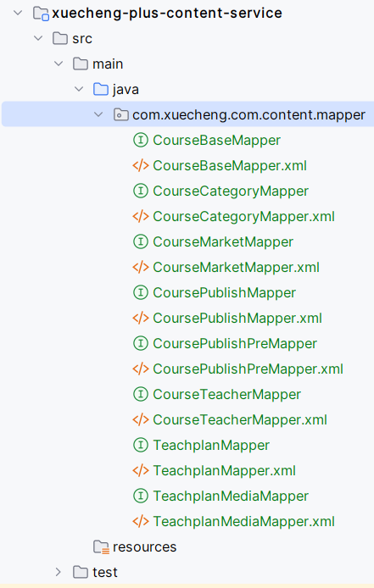Collapse the main folder chevron
The height and width of the screenshot is (588, 374).
(x=59, y=64)
